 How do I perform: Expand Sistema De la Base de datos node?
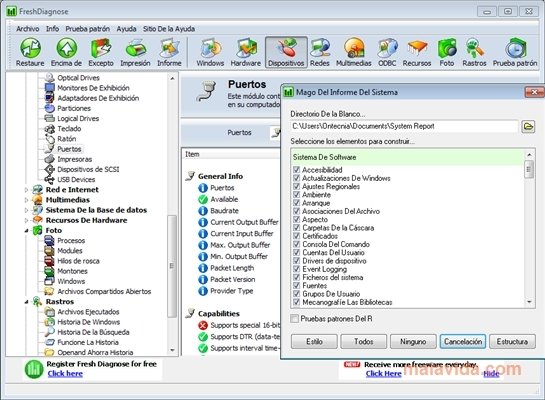point(26,210)
